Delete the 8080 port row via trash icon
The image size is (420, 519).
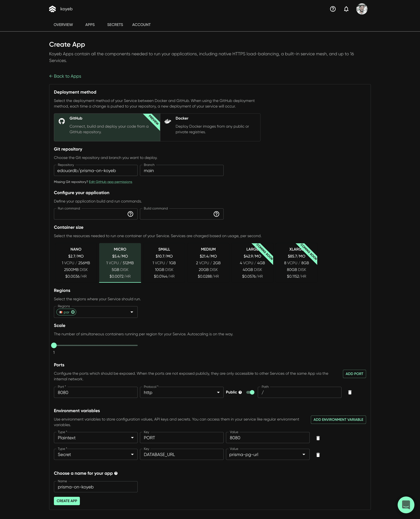(350, 392)
